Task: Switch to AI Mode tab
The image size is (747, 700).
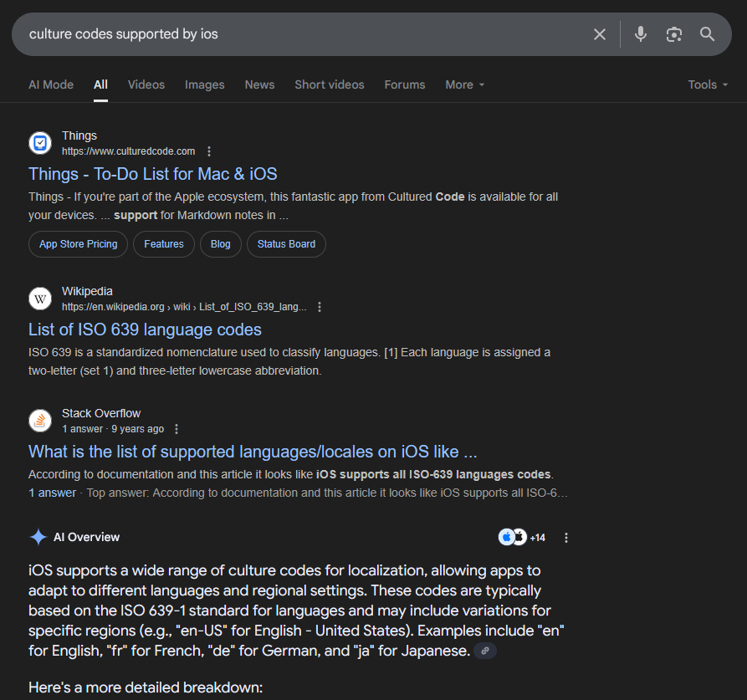Action: 51,84
